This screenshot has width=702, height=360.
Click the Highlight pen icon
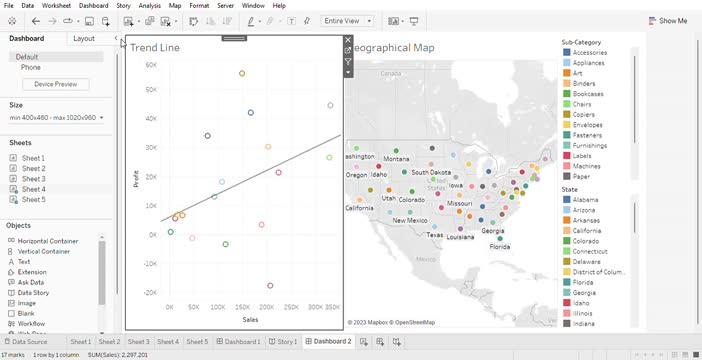coord(251,21)
